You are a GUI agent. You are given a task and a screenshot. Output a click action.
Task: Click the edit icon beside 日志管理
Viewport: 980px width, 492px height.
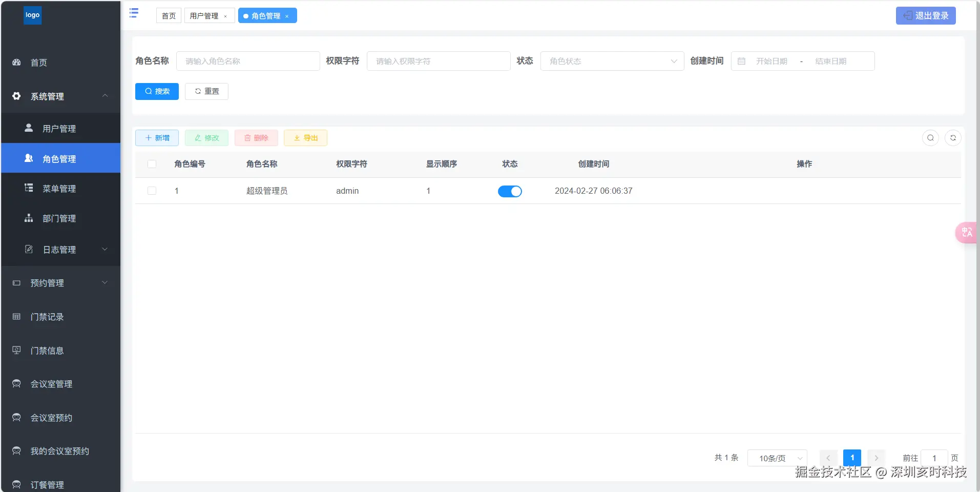pos(29,249)
